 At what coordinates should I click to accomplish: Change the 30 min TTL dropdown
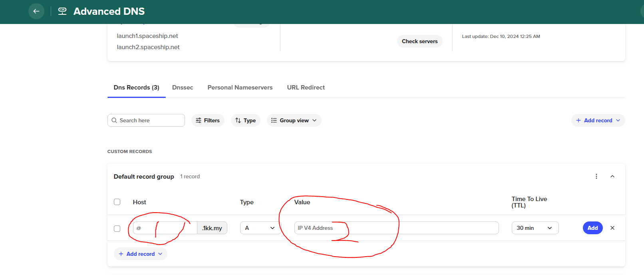click(x=535, y=228)
